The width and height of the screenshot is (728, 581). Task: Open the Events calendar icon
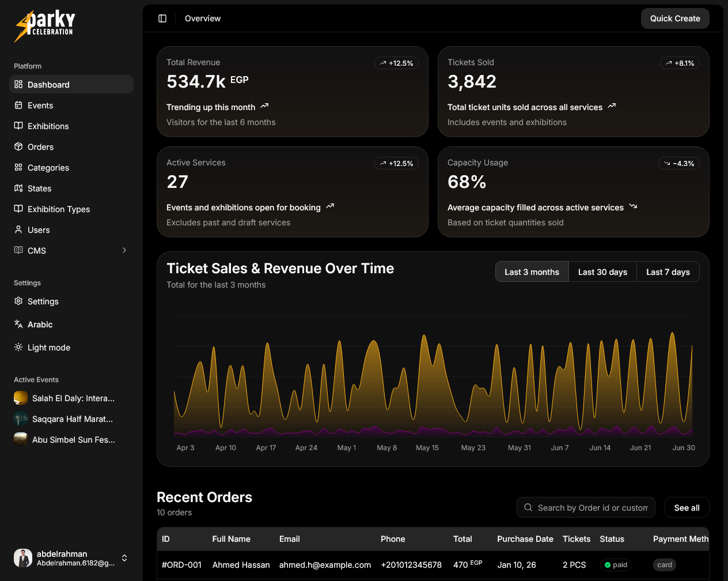(x=18, y=105)
